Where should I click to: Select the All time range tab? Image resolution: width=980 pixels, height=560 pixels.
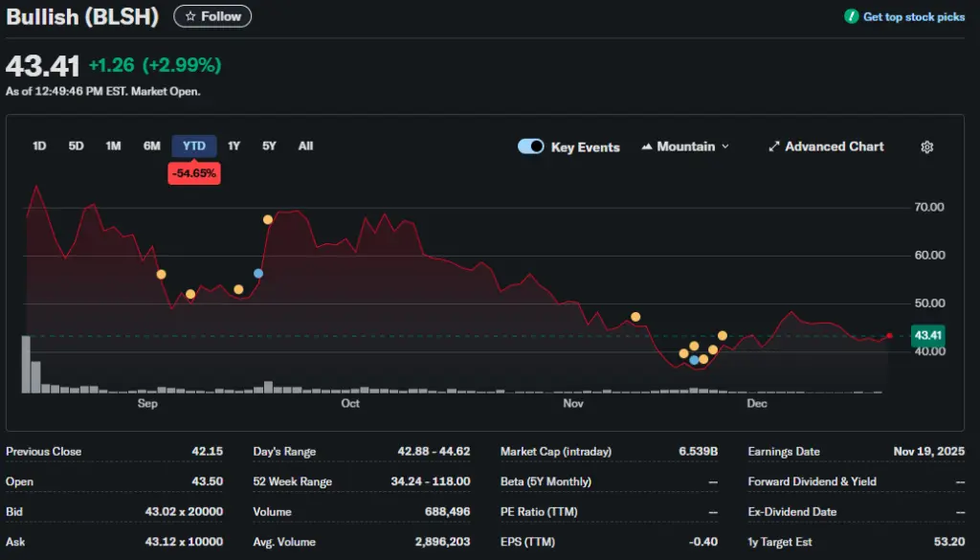pos(305,146)
